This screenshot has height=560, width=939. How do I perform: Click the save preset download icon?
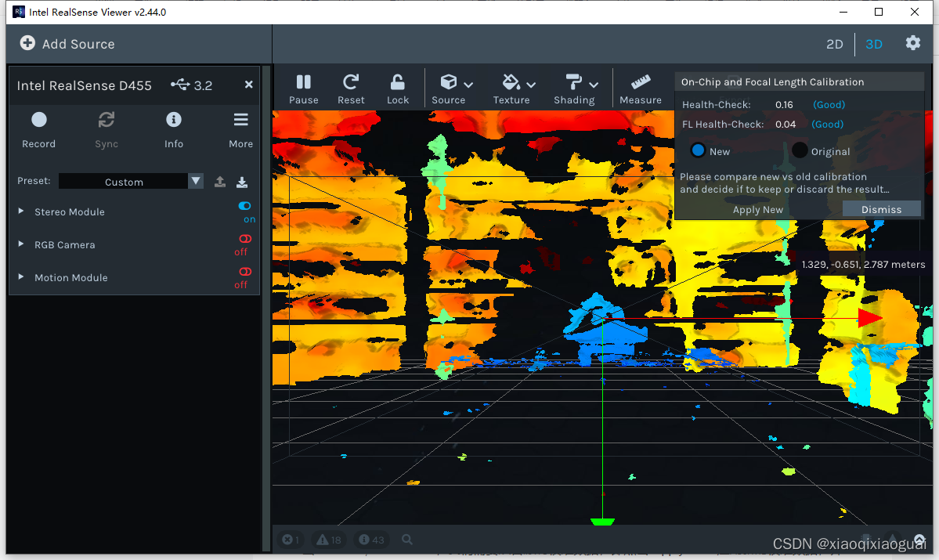(242, 182)
